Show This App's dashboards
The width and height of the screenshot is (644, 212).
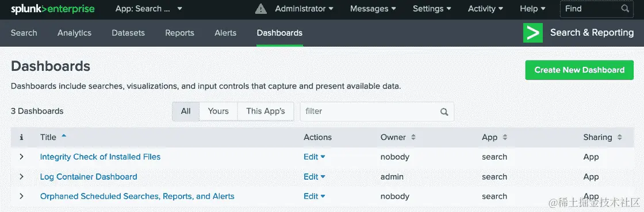[x=265, y=111]
